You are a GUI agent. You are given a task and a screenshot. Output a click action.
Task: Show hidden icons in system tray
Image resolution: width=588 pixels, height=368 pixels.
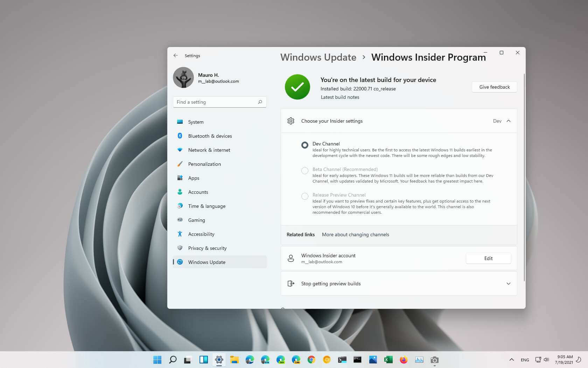point(511,360)
